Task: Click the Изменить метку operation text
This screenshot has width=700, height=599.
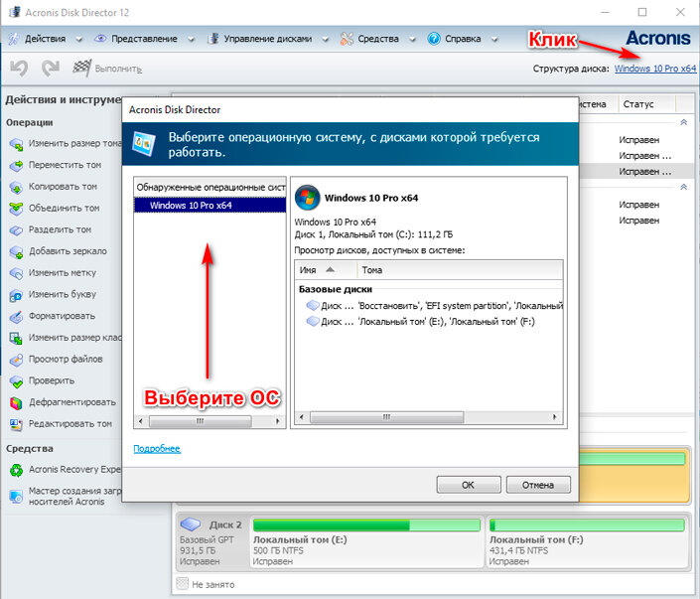Action: coord(63,273)
